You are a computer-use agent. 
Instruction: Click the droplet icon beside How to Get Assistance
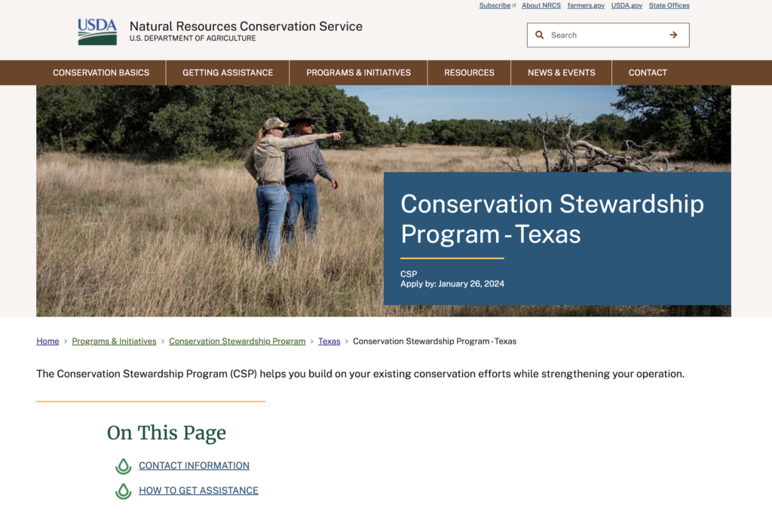[x=123, y=491]
